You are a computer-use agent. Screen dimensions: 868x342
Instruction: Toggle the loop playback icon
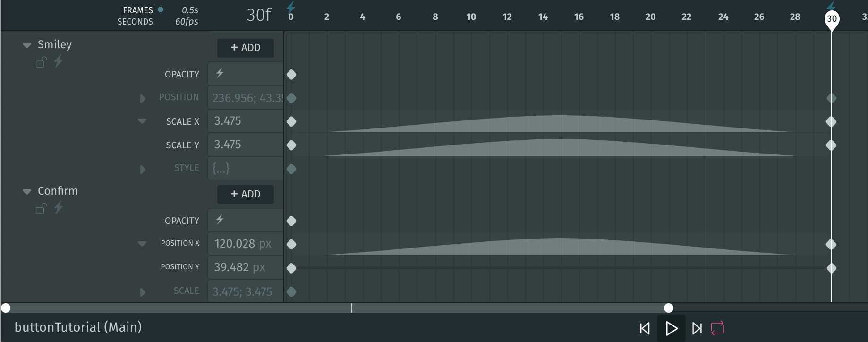[x=717, y=328]
